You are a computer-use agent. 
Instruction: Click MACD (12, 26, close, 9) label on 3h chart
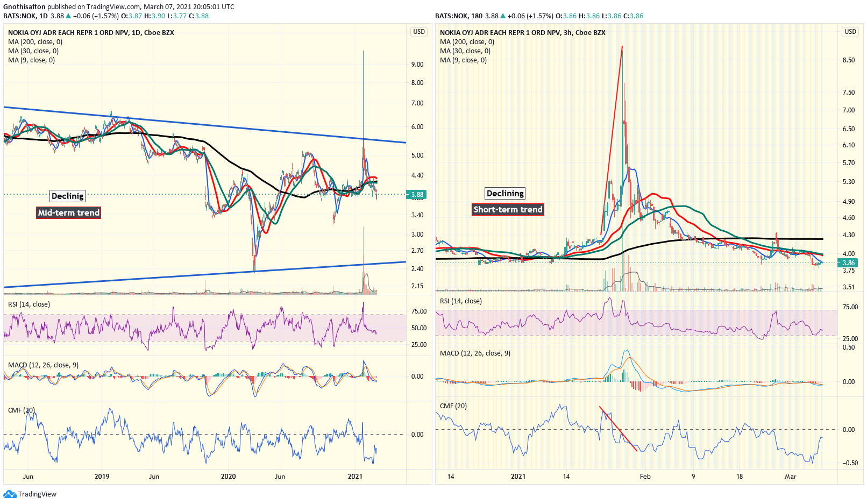(x=475, y=353)
